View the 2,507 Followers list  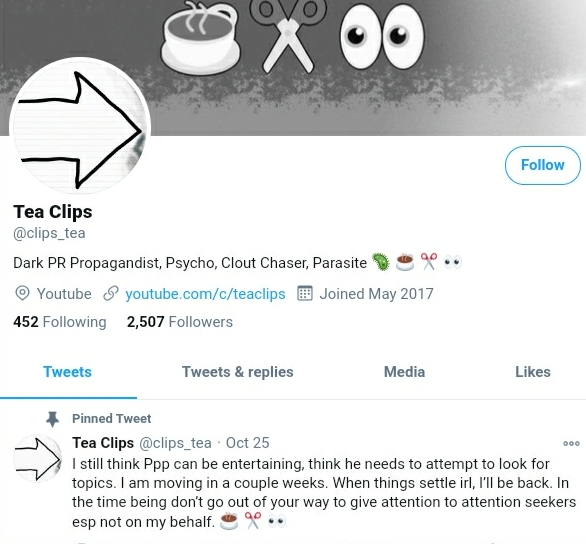click(179, 322)
